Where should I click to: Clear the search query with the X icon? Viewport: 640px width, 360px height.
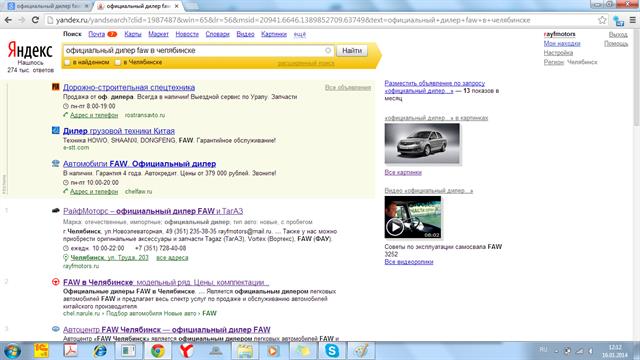pos(328,50)
